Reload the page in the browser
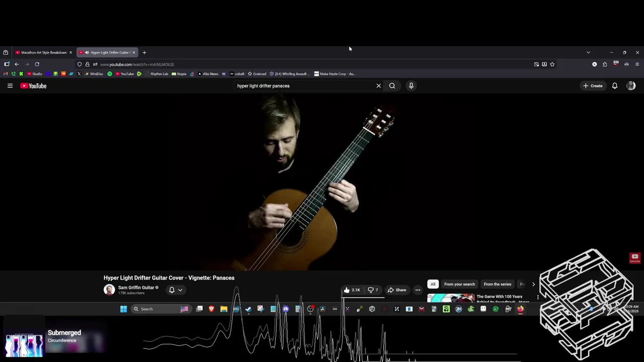This screenshot has width=644, height=362. (x=37, y=64)
